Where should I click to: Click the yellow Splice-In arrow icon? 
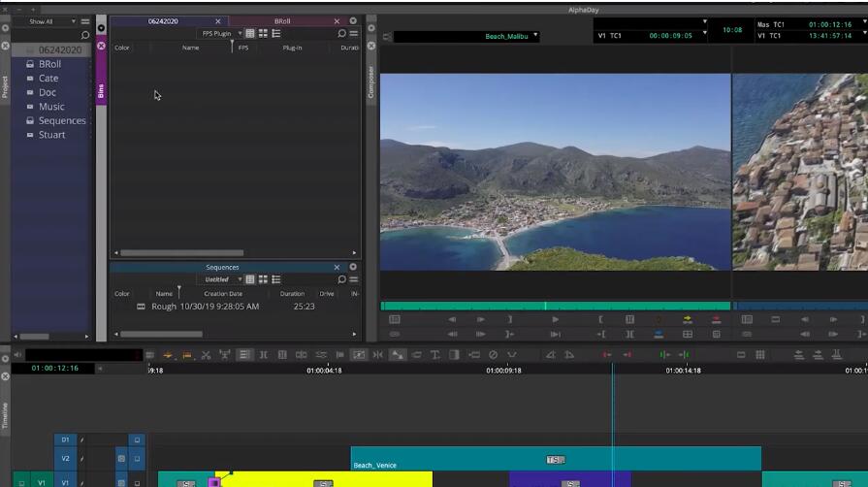688,319
